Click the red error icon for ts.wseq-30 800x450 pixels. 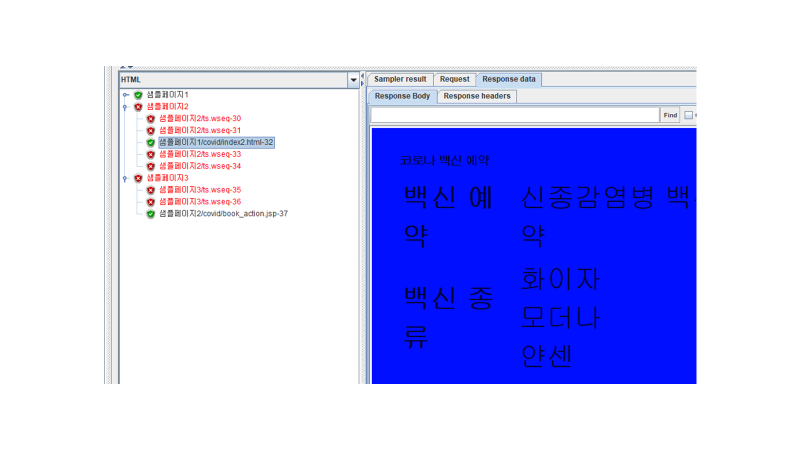point(151,119)
